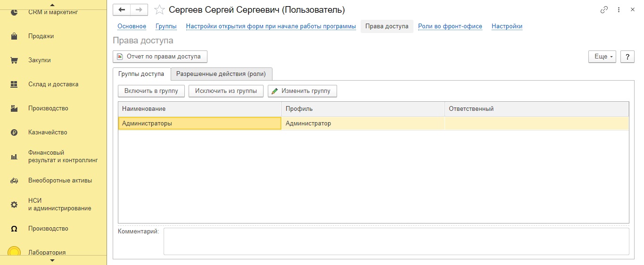Open the Роли во фронт-офисе link

coord(450,26)
